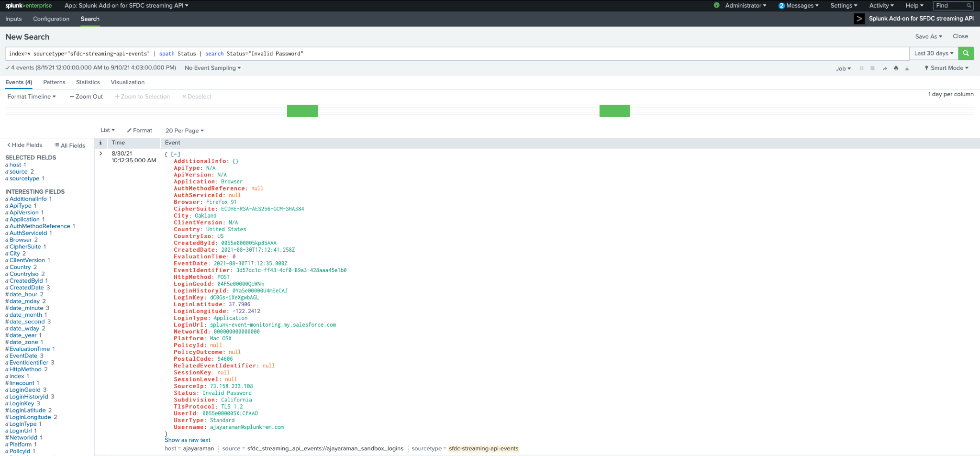Screen dimensions: 980x456
Task: Switch to the Statistics tab
Action: pos(88,82)
